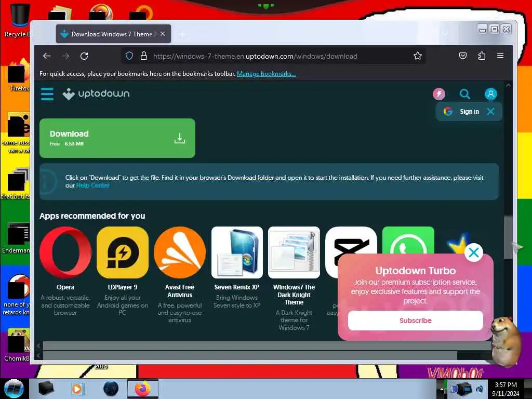This screenshot has height=399, width=532.
Task: Open the Help Center link
Action: [x=92, y=185]
